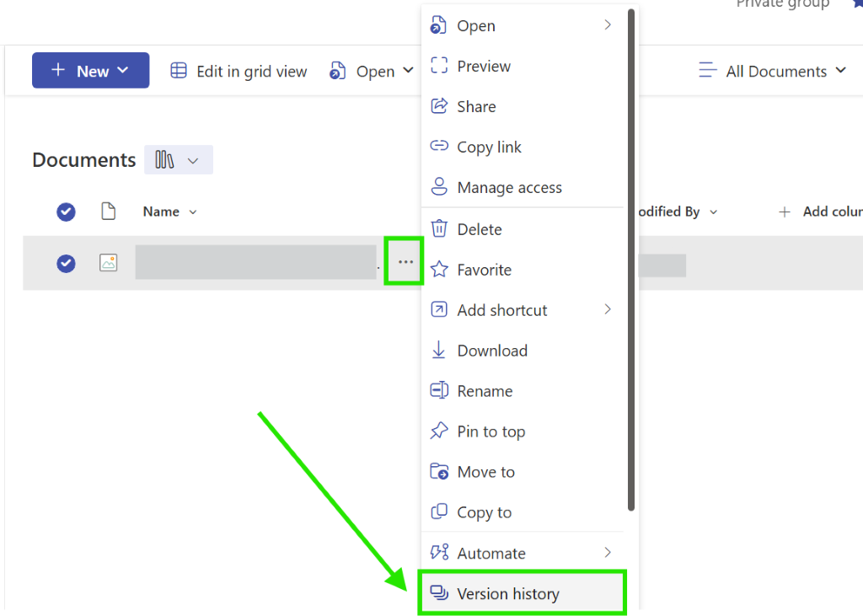Select Pin to top menu entry
The width and height of the screenshot is (863, 616).
click(523, 431)
